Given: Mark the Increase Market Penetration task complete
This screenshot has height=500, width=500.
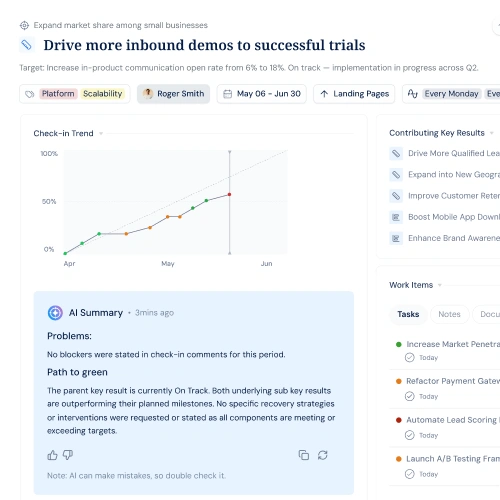Looking at the screenshot, I should pos(409,358).
